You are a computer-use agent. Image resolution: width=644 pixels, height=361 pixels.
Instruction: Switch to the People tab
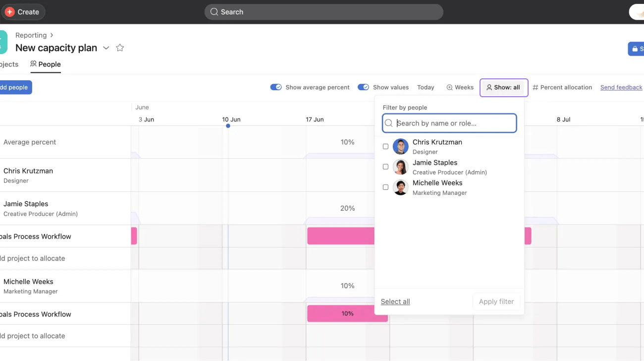pos(46,64)
